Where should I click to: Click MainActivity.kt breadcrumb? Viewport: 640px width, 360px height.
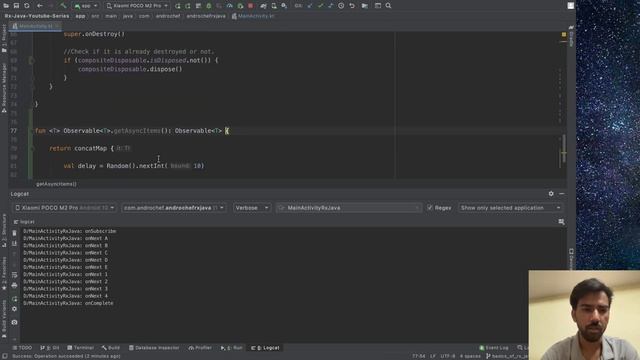(253, 16)
